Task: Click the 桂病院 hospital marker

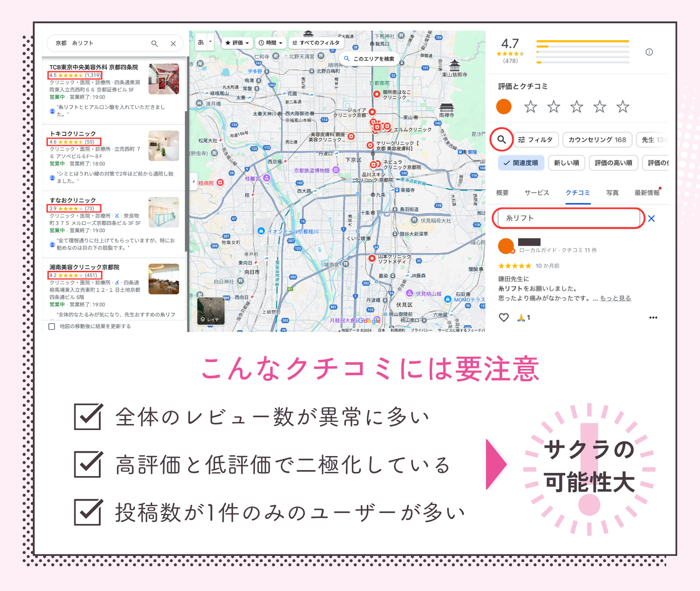Action: [220, 183]
